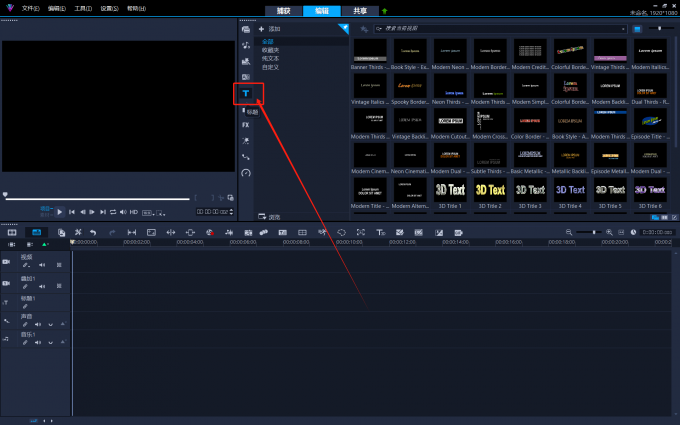Click the zoom-out magnifier on timeline
This screenshot has height=425, width=680.
(x=569, y=232)
